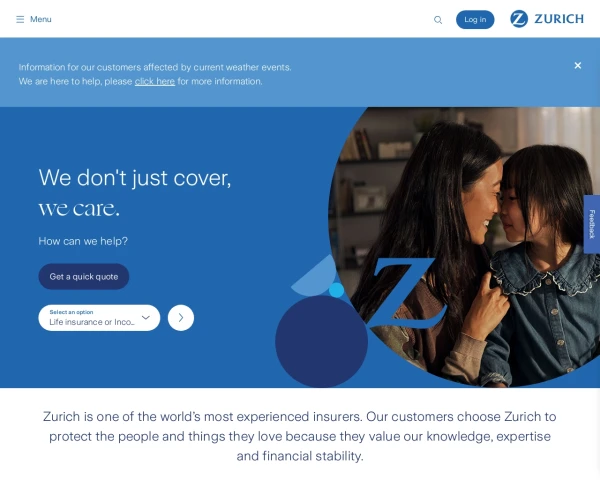The image size is (600, 480).
Task: Click the small light blue dot graphic
Action: (336, 290)
